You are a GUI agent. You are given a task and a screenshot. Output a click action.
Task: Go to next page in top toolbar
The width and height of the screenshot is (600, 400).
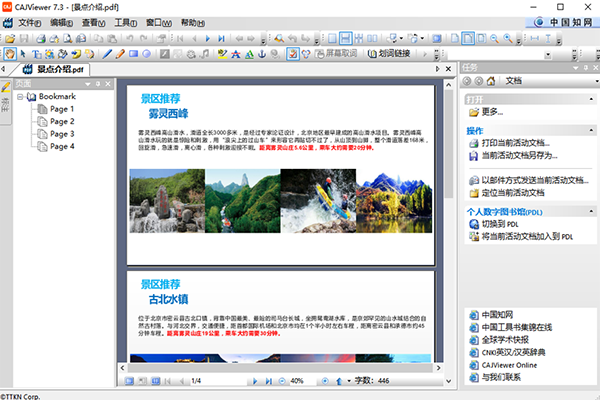click(x=208, y=38)
